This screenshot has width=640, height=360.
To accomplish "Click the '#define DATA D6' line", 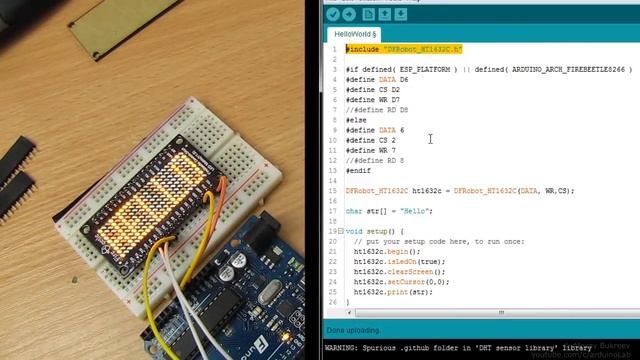I will pos(377,80).
